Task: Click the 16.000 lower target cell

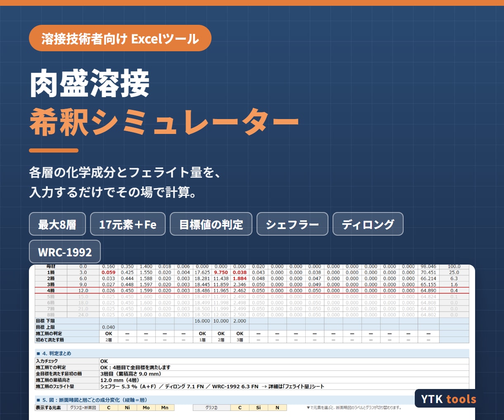Action: coord(202,321)
